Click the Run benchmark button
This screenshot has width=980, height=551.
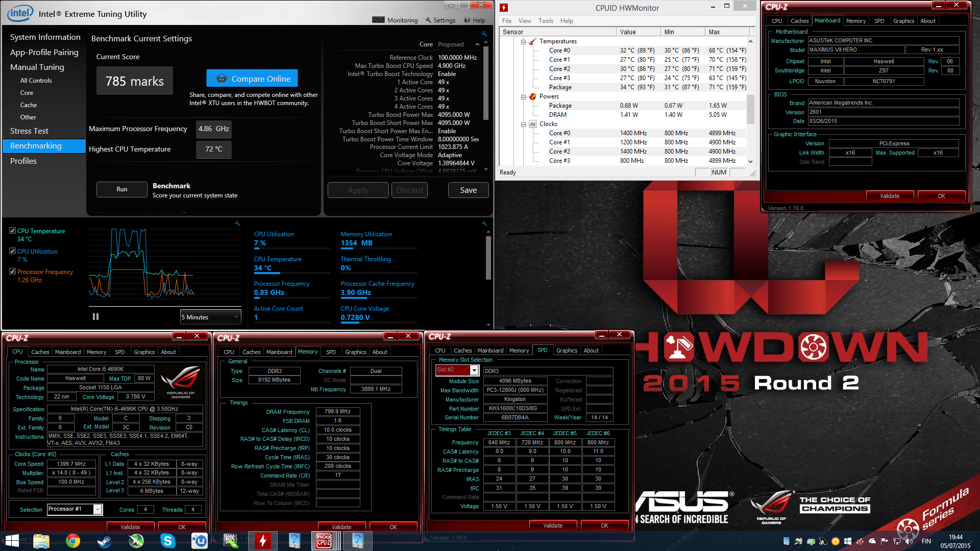click(x=122, y=189)
